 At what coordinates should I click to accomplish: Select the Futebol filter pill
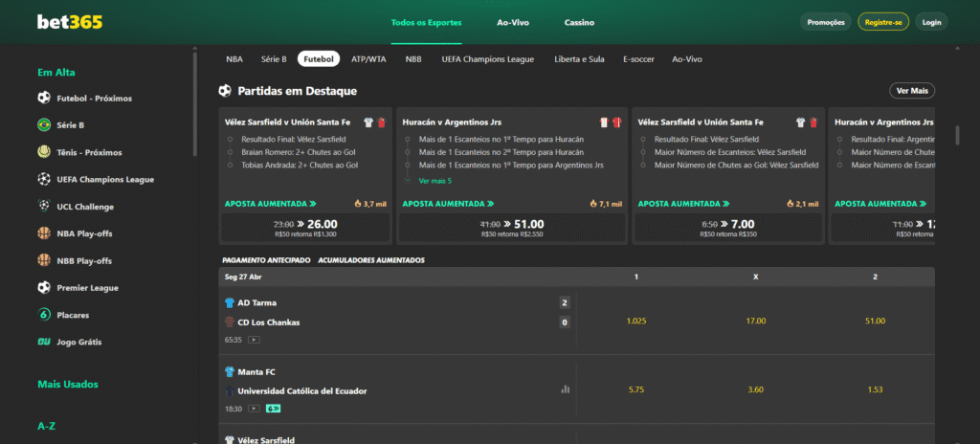(x=319, y=59)
